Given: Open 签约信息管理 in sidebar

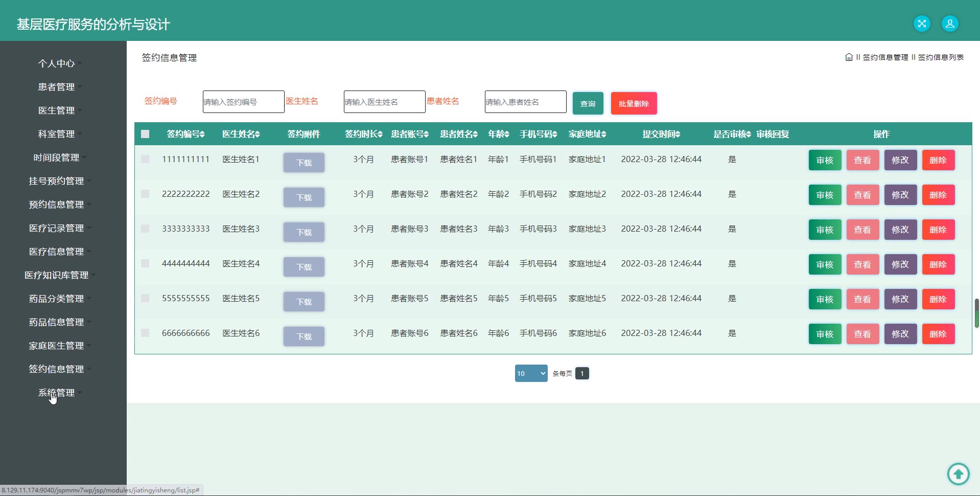Looking at the screenshot, I should coord(60,369).
